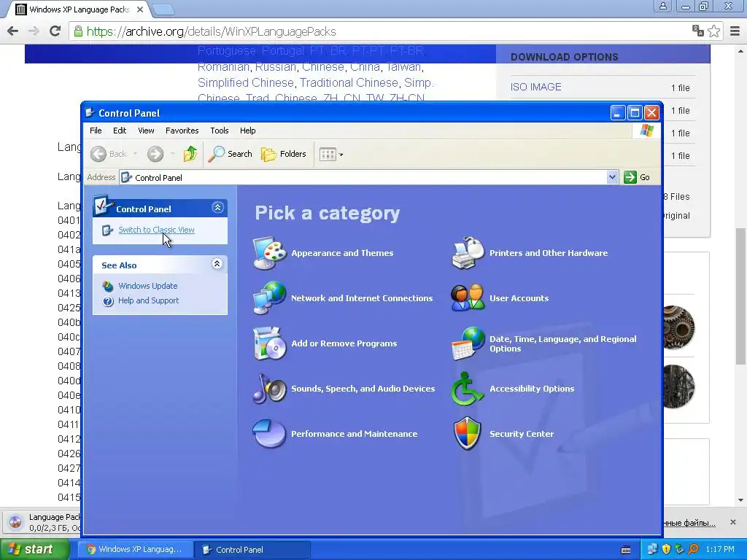This screenshot has width=747, height=560.
Task: Click the keyboard icon on the taskbar
Action: coord(626,550)
